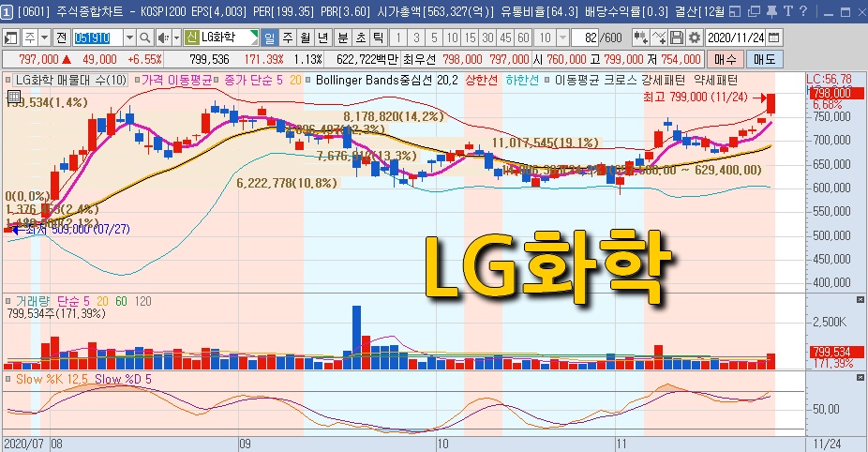Click the 최고 799,000 (11/24) marker label
This screenshot has height=452, width=868.
[x=696, y=97]
